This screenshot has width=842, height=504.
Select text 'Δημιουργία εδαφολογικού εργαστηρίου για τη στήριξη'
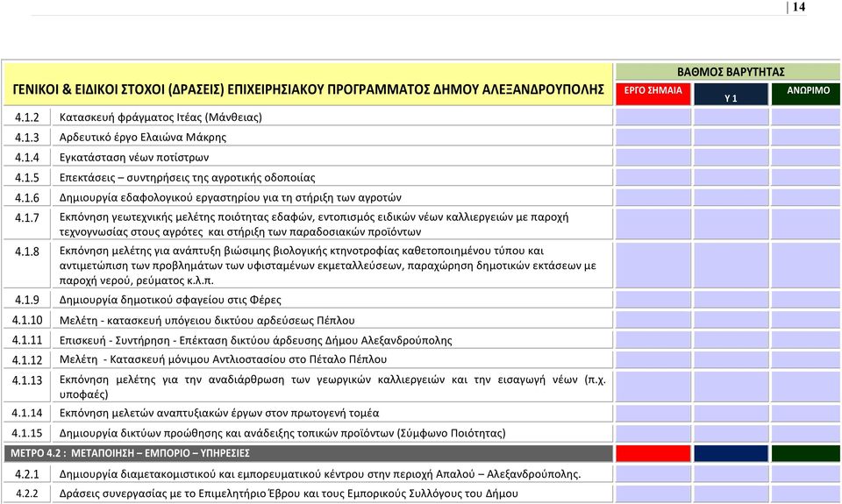pos(195,197)
